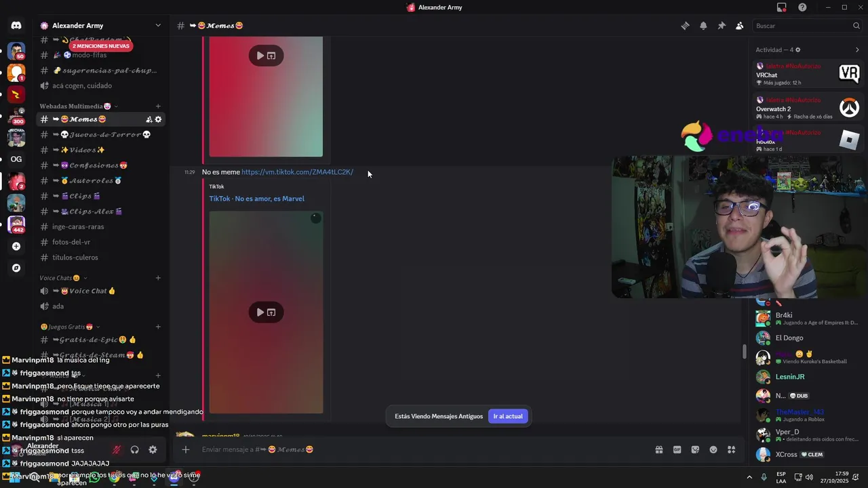Click the message input field
868x488 pixels.
424,449
